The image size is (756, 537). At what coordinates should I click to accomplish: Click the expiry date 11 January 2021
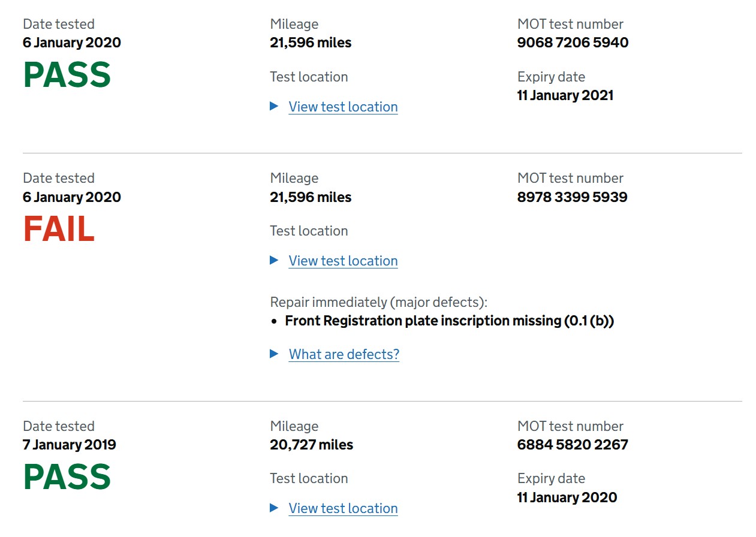coord(565,95)
